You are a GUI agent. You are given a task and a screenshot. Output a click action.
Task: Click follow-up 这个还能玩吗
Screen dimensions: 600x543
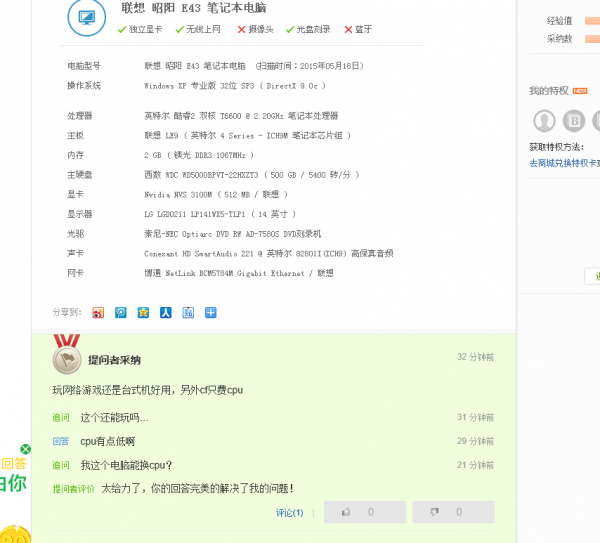(114, 417)
